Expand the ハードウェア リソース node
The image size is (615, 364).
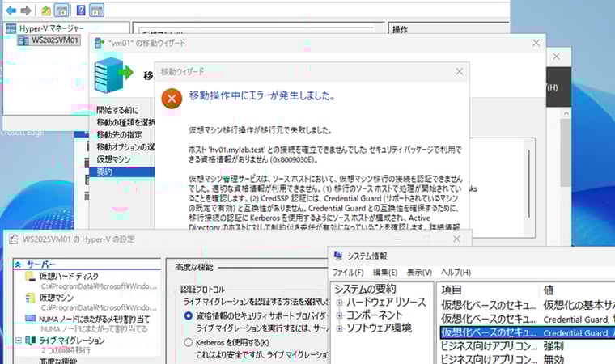[340, 303]
